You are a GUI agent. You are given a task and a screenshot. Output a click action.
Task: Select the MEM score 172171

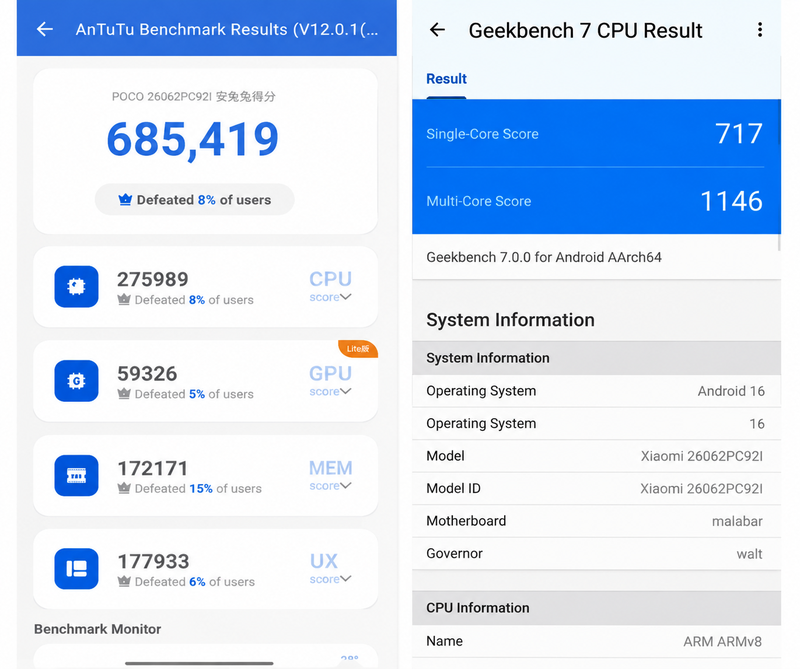pyautogui.click(x=153, y=468)
